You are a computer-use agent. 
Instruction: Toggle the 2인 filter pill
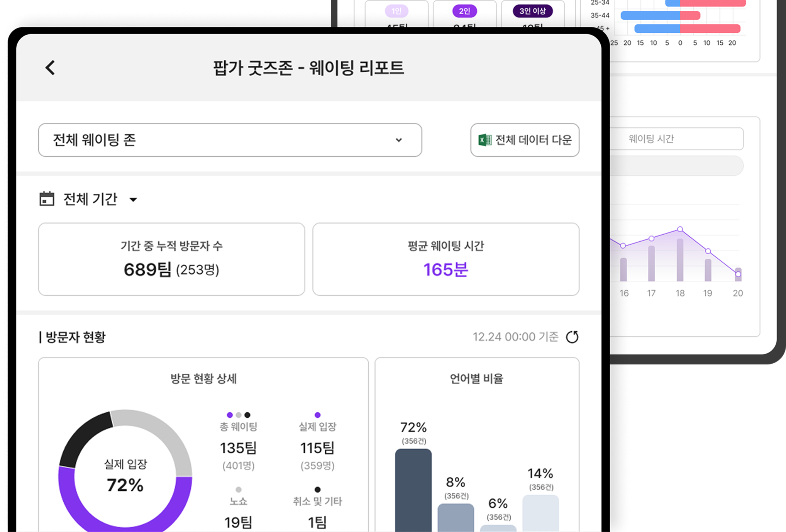coord(464,11)
